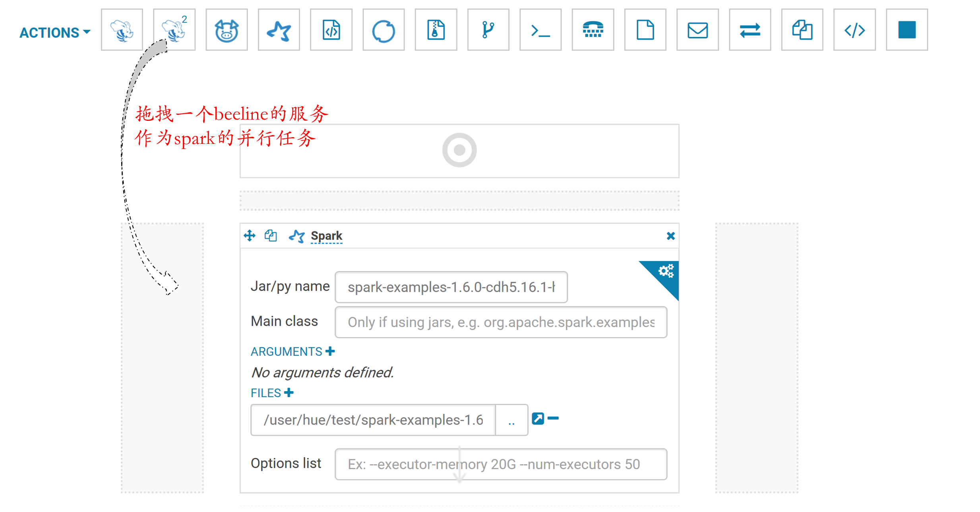Select the HiveServer2 script action icon
This screenshot has height=512, width=980.
coord(174,30)
